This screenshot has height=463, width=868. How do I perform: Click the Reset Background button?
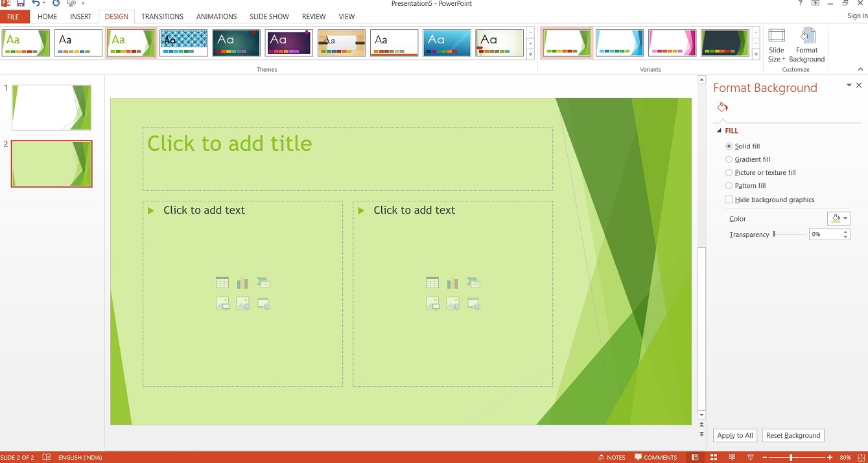793,436
